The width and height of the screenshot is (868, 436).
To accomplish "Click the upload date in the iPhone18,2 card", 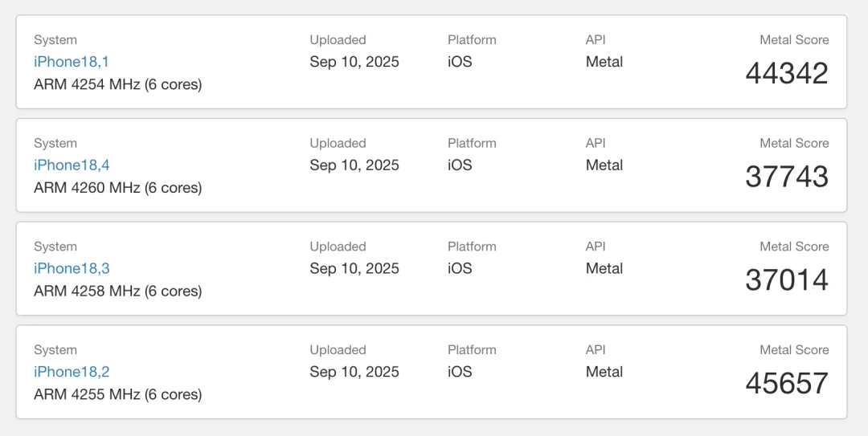I will [x=354, y=373].
